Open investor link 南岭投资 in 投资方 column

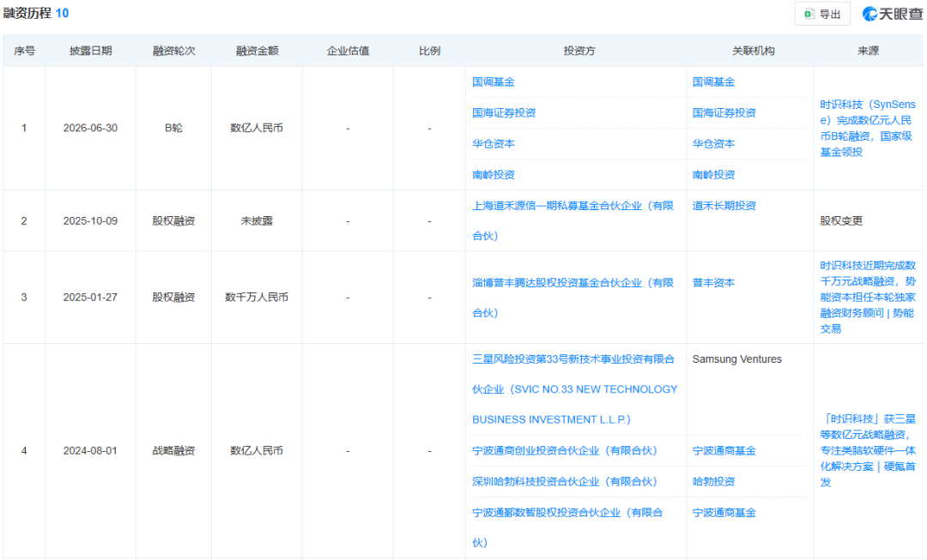click(x=493, y=175)
